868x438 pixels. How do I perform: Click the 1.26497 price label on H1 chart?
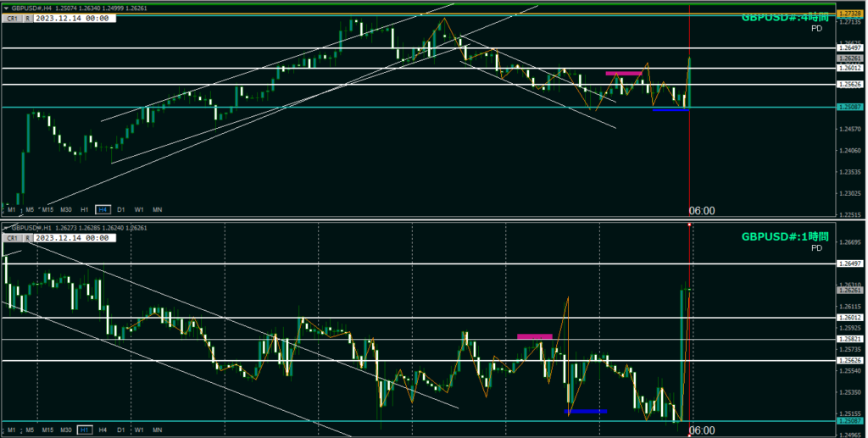[849, 263]
